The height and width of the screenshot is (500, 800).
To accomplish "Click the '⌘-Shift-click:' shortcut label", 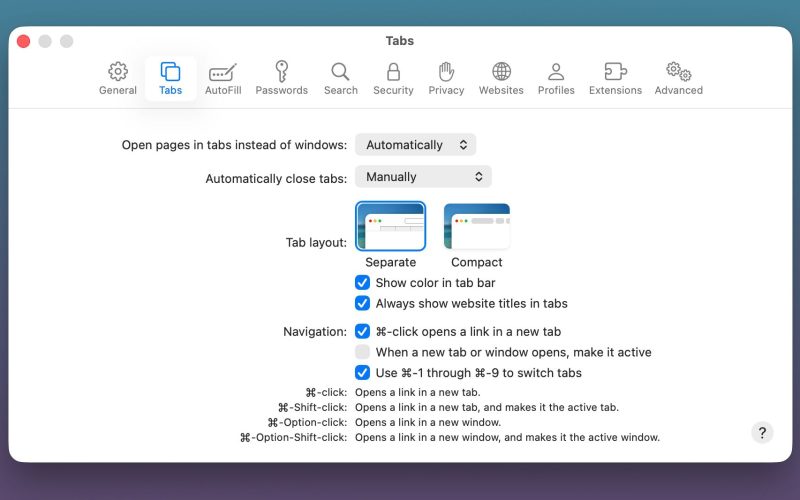I will [x=312, y=408].
